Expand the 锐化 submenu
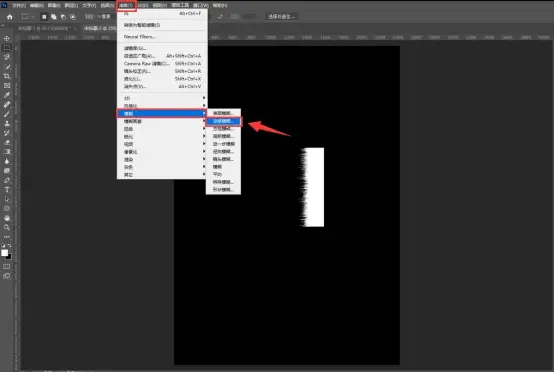The height and width of the screenshot is (373, 554). (x=162, y=137)
